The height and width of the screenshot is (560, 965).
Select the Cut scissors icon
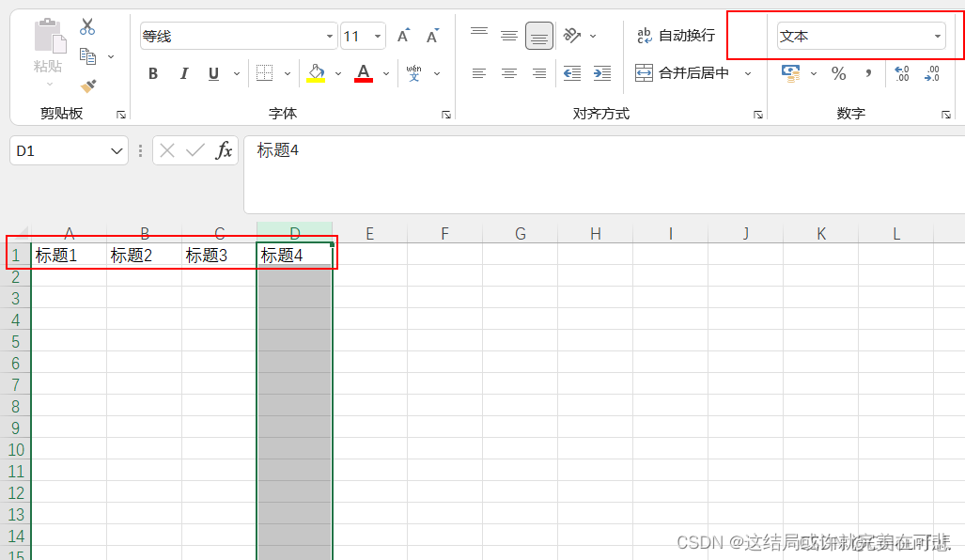[87, 26]
